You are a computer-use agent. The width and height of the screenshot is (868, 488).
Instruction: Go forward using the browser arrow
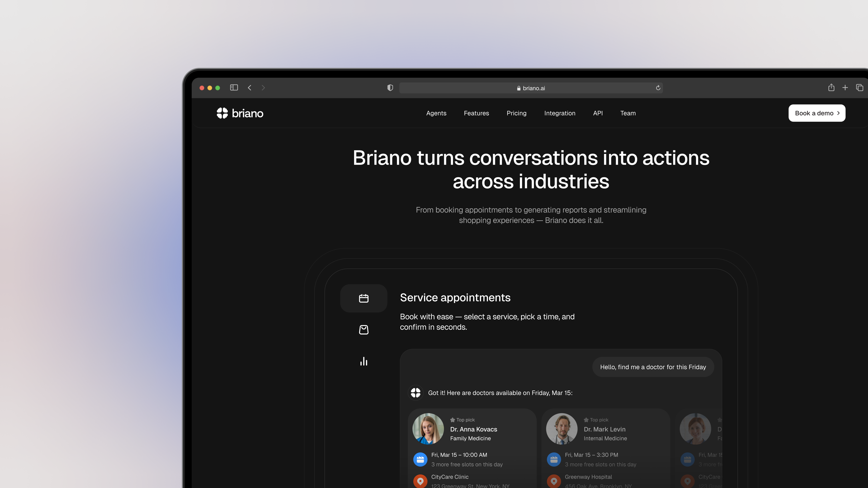pos(263,88)
